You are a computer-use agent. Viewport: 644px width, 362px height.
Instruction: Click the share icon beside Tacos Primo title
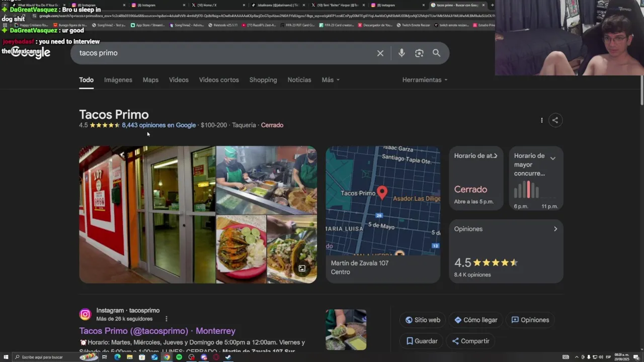pyautogui.click(x=555, y=120)
